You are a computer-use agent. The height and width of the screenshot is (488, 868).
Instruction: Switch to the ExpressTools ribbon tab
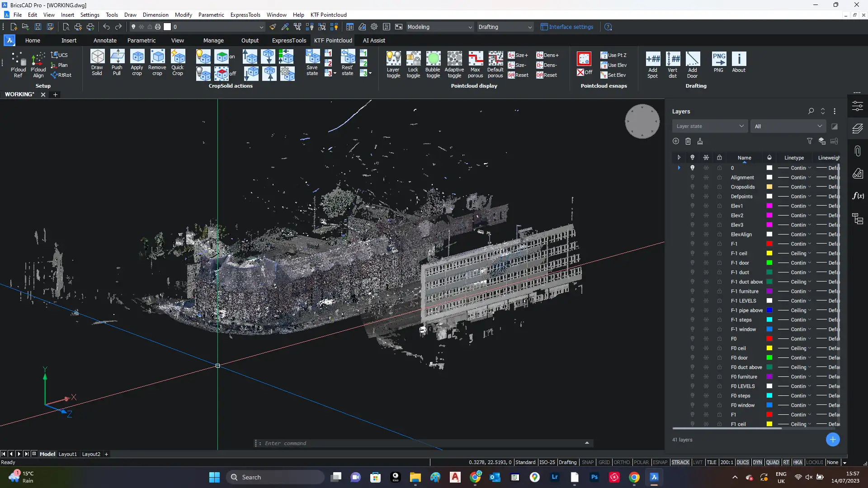pos(289,41)
